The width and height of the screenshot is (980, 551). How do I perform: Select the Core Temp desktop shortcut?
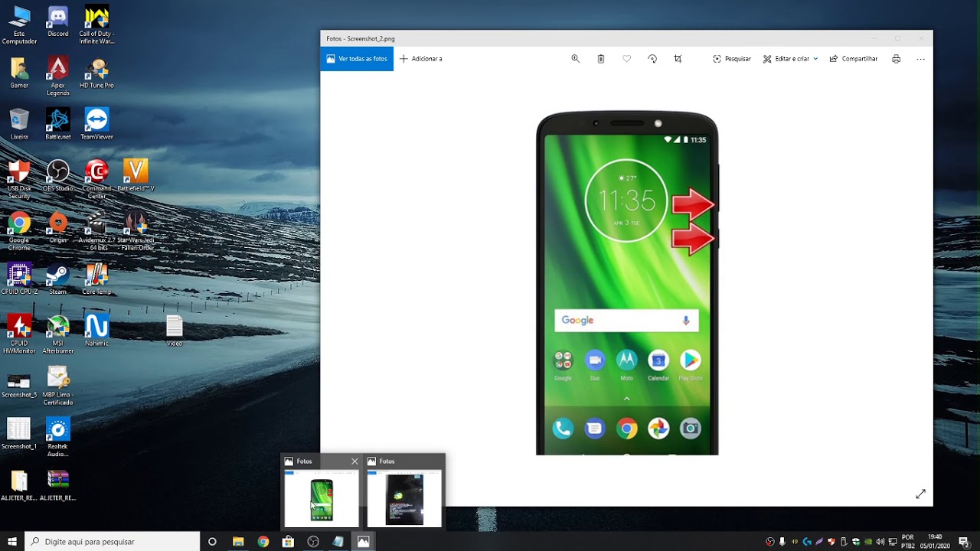pyautogui.click(x=96, y=279)
